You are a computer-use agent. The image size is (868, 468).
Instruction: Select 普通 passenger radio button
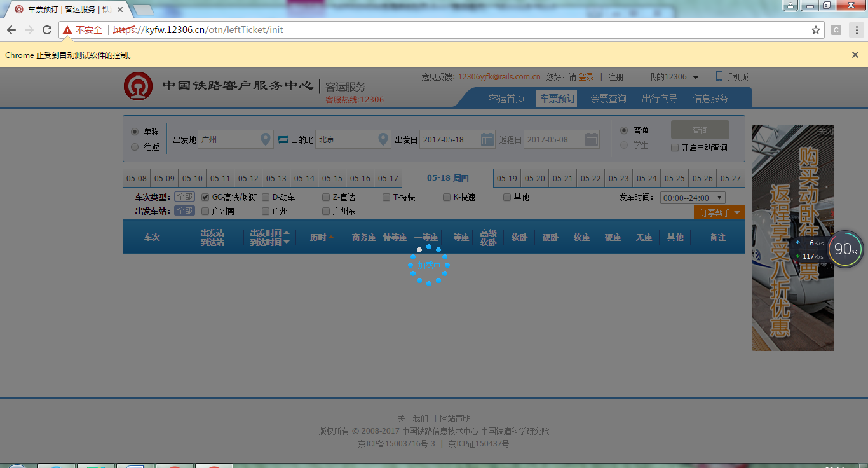click(x=624, y=130)
